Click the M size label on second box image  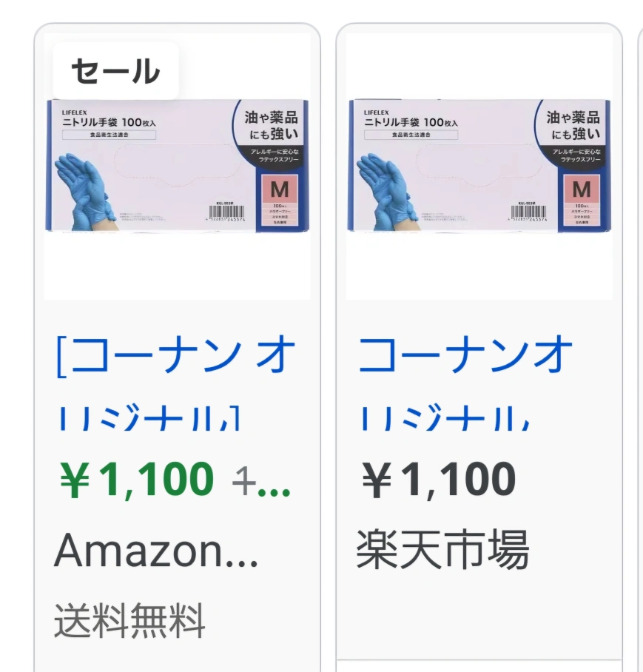(582, 189)
